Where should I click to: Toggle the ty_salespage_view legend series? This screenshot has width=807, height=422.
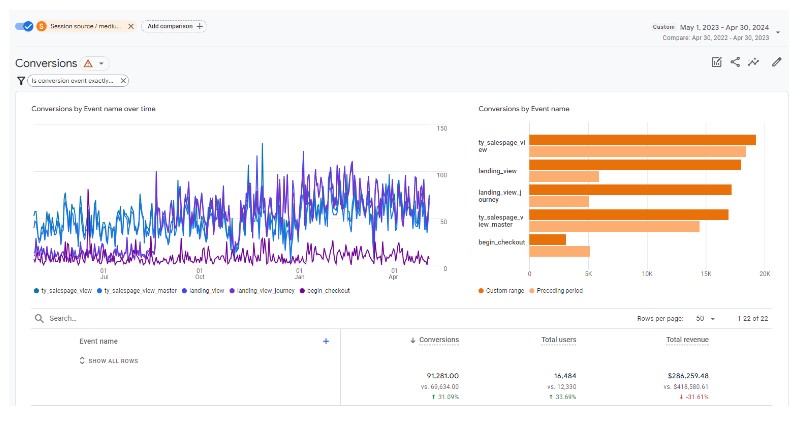[63, 291]
